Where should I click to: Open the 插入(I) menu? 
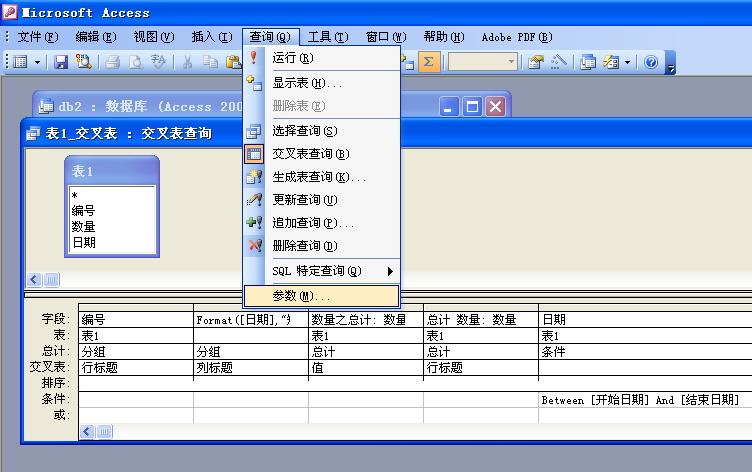click(212, 37)
